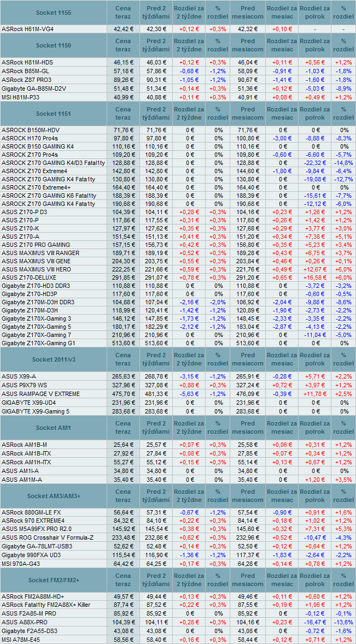Viewport: 356px width, 644px height.
Task: Select the ASRock H61M-VG4 row name
Action: (x=27, y=29)
